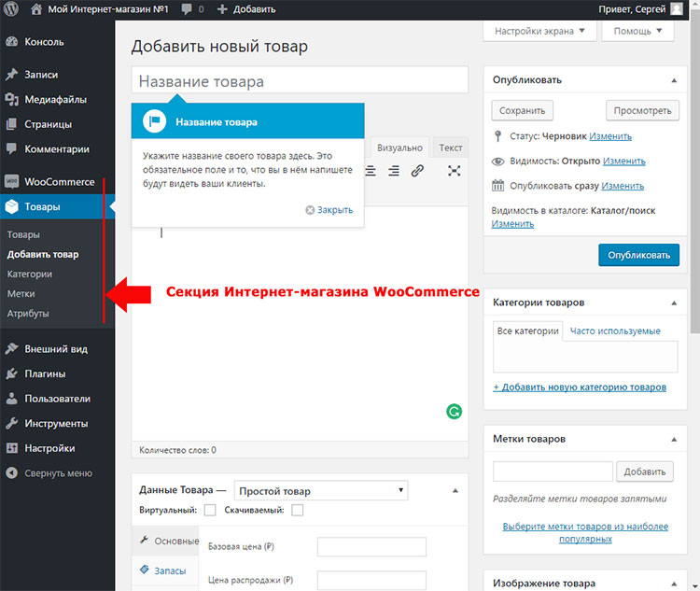Open Пользователи menu
This screenshot has height=591, width=700.
57,399
